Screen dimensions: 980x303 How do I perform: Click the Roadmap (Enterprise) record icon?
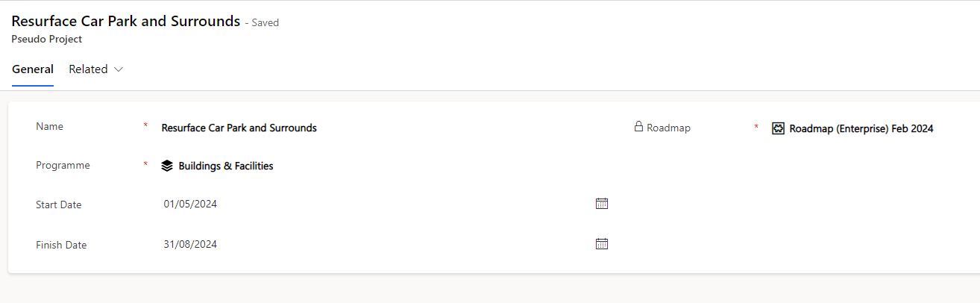click(x=778, y=128)
